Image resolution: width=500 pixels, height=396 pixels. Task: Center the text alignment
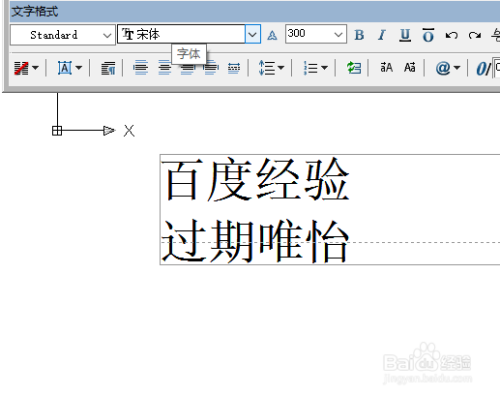(165, 68)
